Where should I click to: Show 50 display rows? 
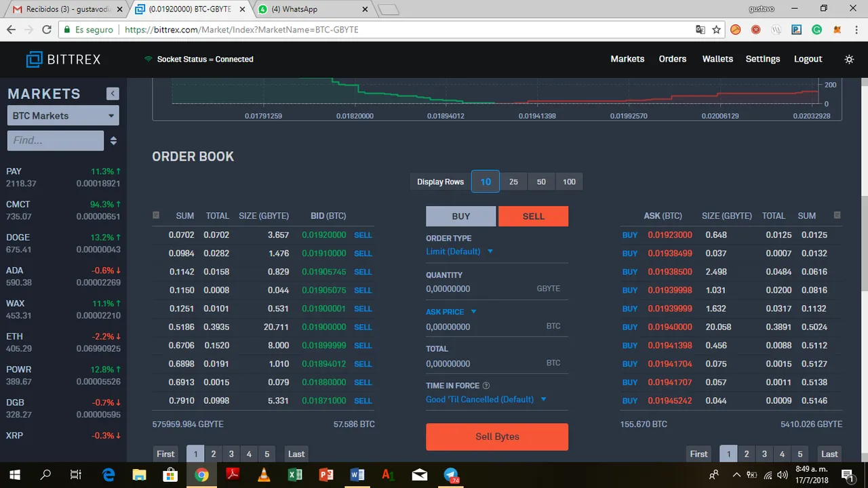tap(541, 182)
